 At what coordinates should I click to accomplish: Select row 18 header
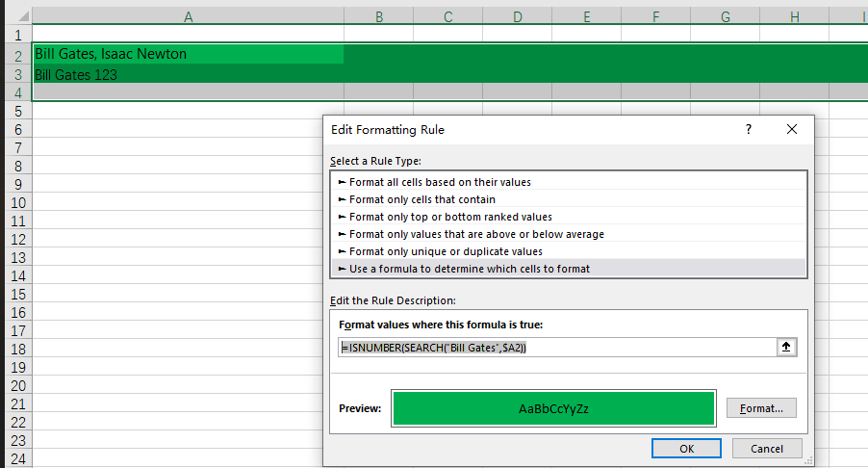coord(18,349)
